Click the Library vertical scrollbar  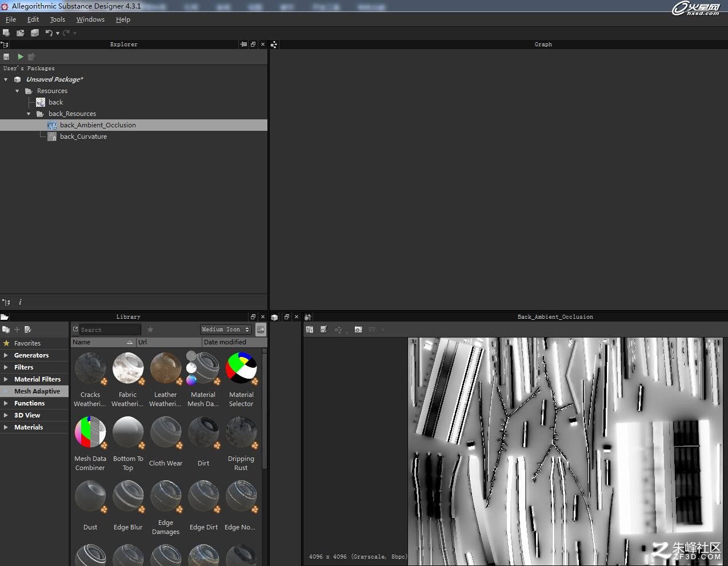(x=265, y=408)
